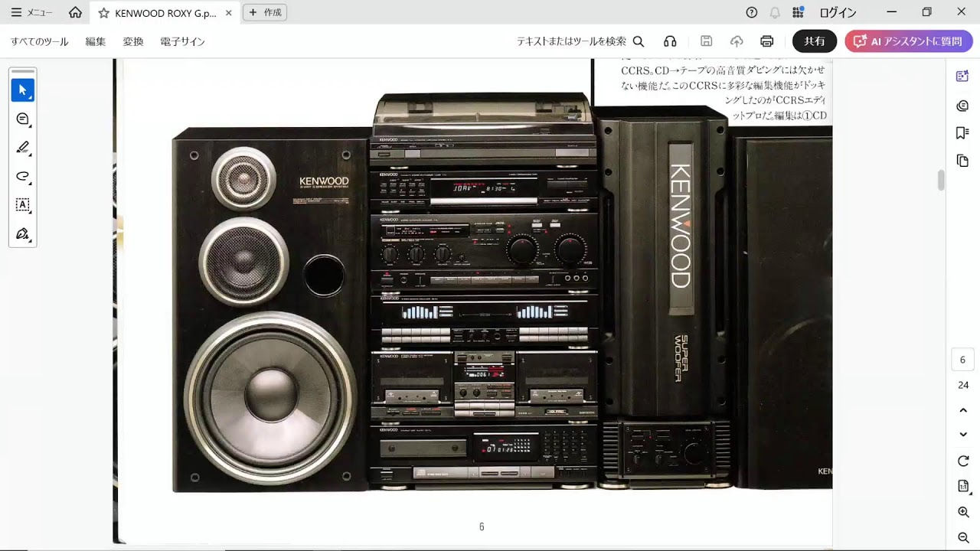Open the bookmarks panel icon
The image size is (980, 551).
point(963,133)
